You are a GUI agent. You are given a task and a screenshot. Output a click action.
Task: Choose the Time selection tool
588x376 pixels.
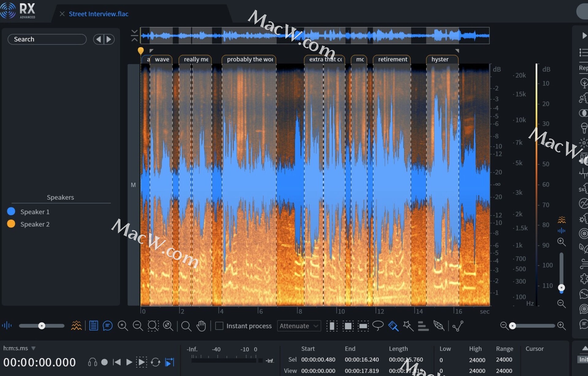pos(332,326)
